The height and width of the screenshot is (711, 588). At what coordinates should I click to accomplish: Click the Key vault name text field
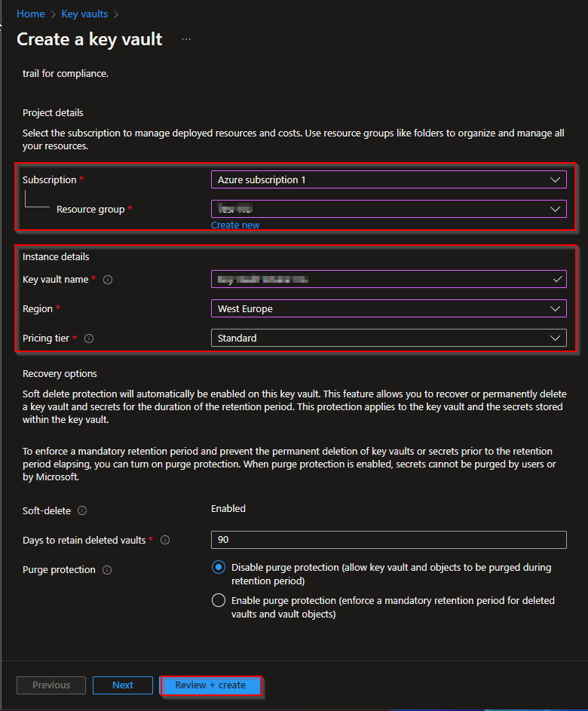[381, 280]
